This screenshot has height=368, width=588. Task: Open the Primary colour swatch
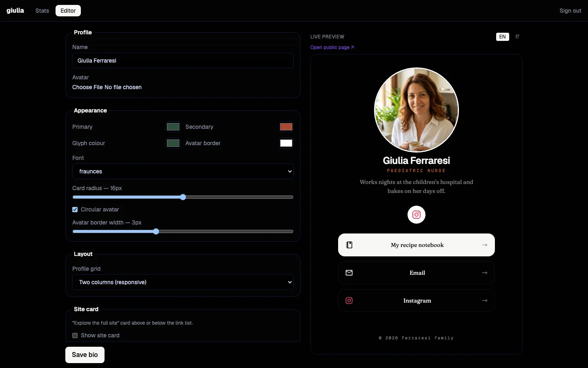pos(173,127)
